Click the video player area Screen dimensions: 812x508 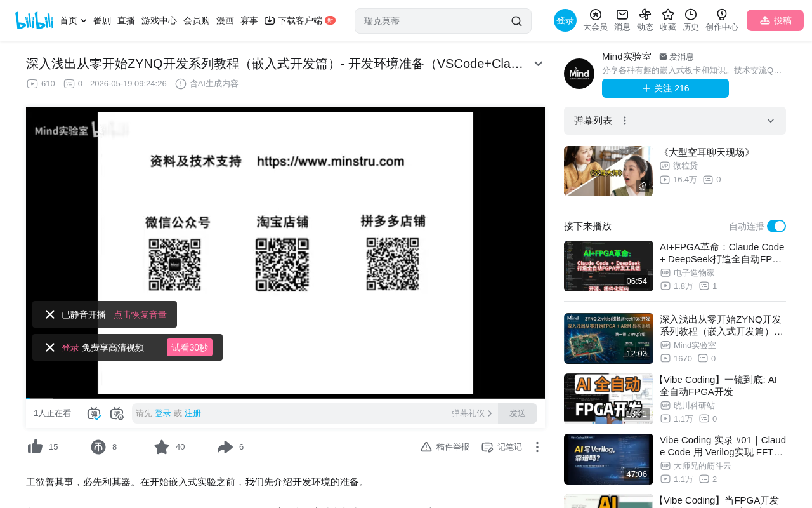click(x=285, y=252)
